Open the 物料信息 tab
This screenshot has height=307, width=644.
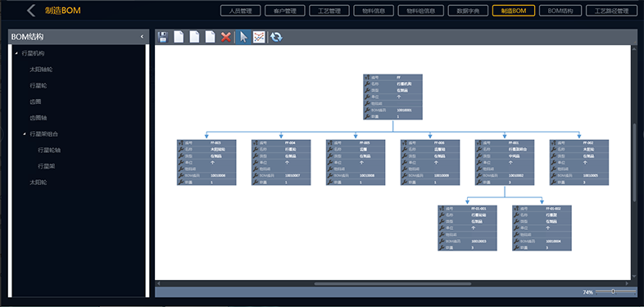coord(374,11)
